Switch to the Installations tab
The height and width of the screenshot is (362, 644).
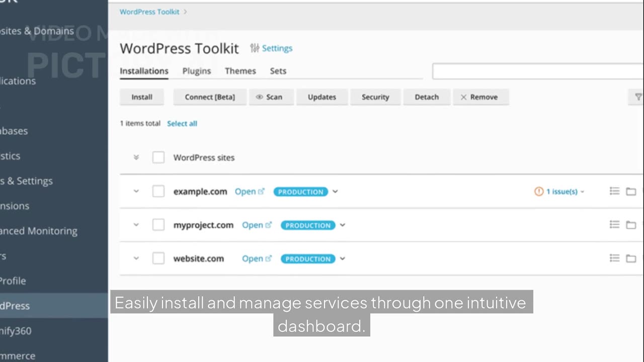click(x=144, y=71)
